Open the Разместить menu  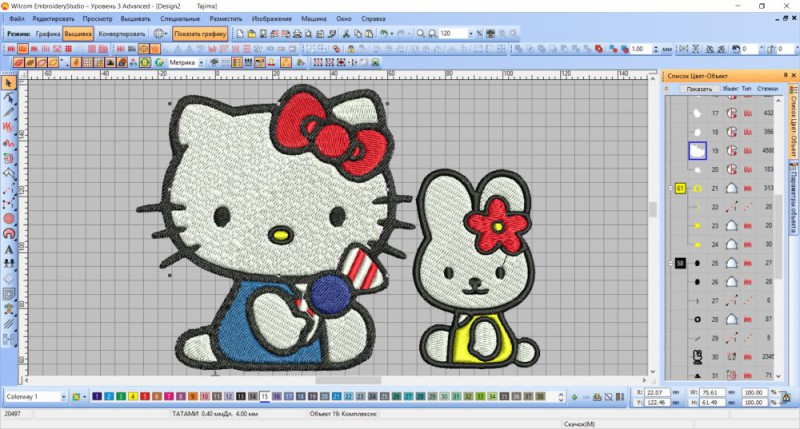(x=226, y=19)
